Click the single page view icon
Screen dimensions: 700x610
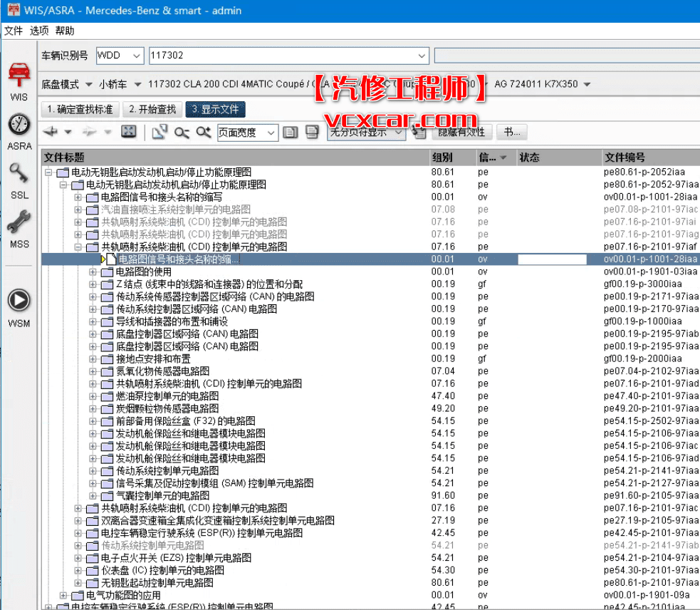(x=291, y=132)
